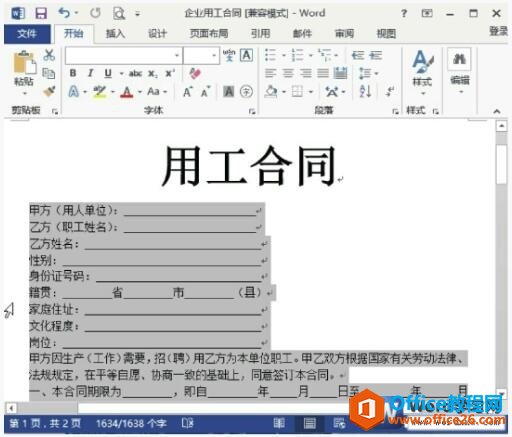This screenshot has width=512, height=437.
Task: Decrease paragraph indent
Action: (x=358, y=55)
